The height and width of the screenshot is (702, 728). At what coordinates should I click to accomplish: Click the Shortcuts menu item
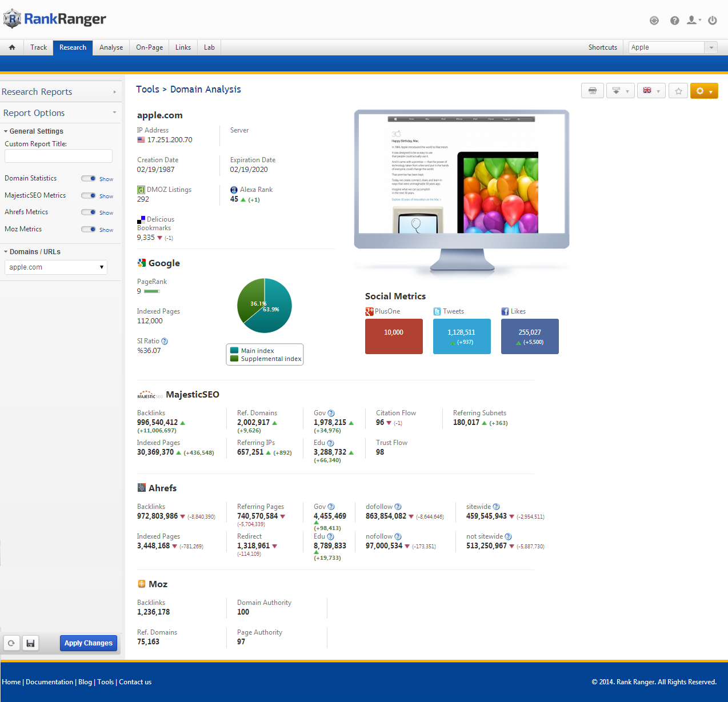click(x=603, y=47)
